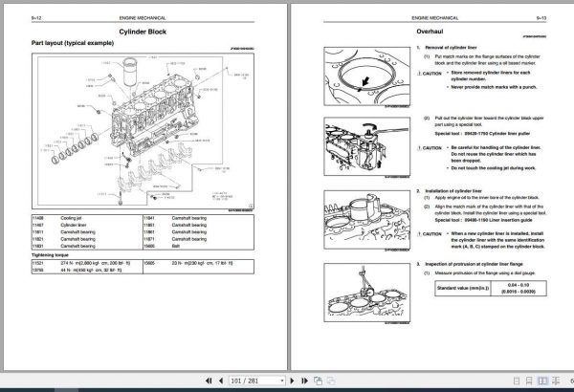
Task: Click 'Special tool: Liner insertion guide' text
Action: tap(483, 220)
